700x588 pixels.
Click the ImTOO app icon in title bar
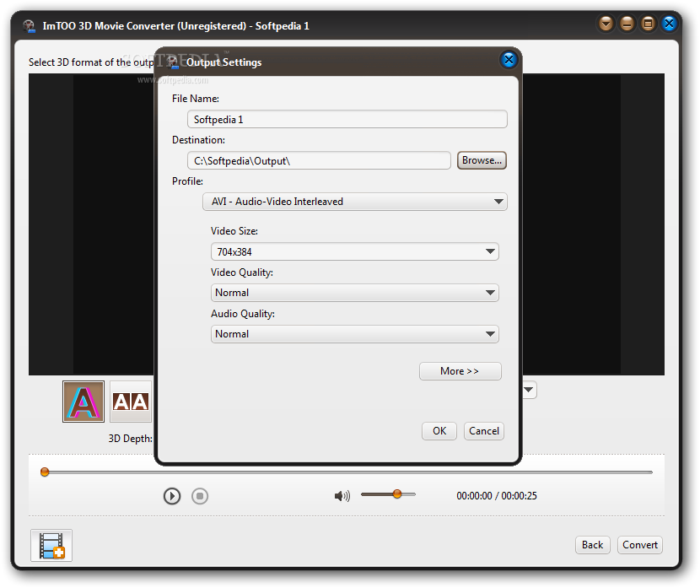pyautogui.click(x=29, y=26)
